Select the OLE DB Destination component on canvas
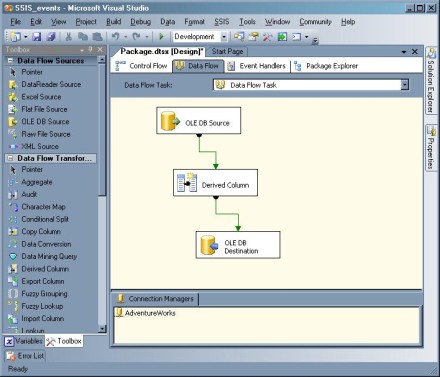440x377 pixels. (238, 245)
